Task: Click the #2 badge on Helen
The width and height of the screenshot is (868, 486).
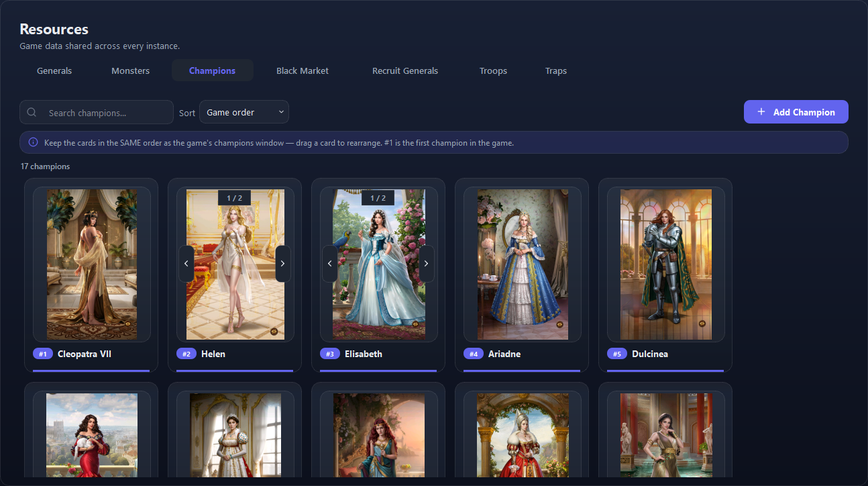Action: coord(186,354)
